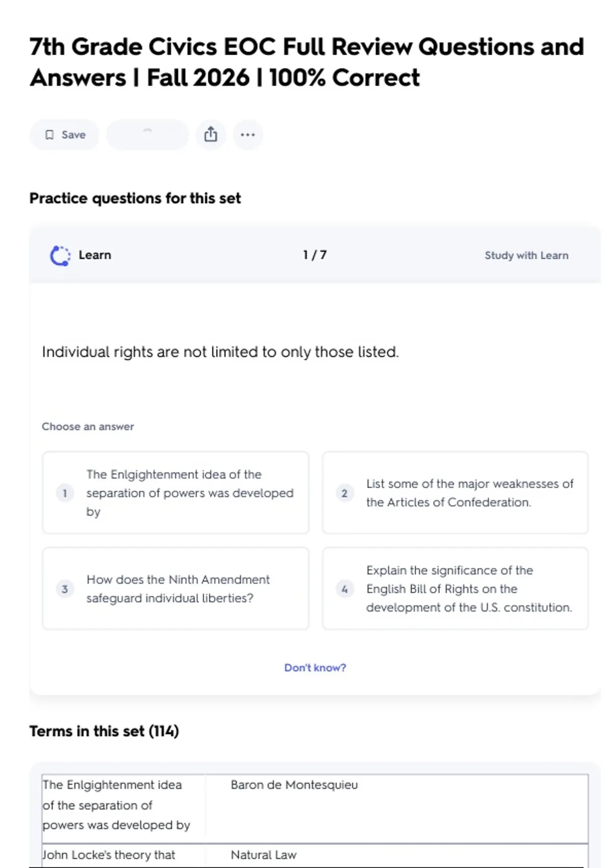Screen dimensions: 613x868
Task: Click the number 4 answer badge
Action: (x=344, y=589)
